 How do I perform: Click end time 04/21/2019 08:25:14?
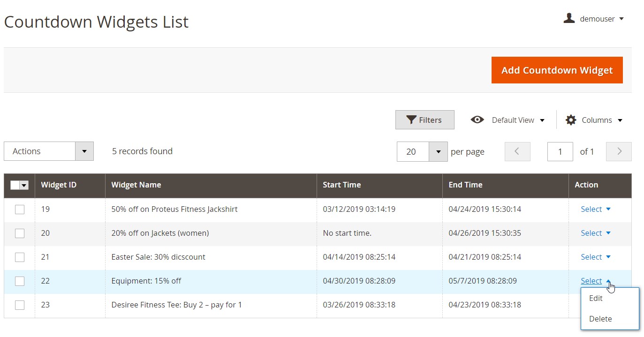[x=485, y=257]
